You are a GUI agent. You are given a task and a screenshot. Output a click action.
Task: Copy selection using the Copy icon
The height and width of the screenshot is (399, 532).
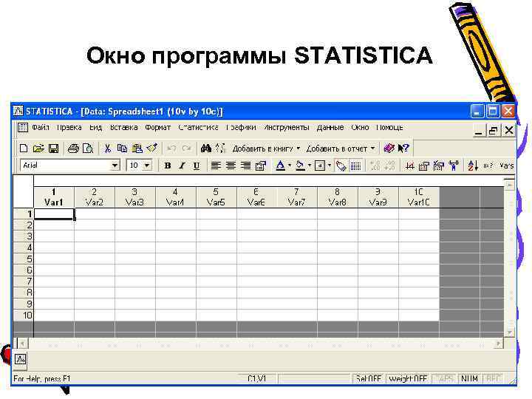click(122, 149)
